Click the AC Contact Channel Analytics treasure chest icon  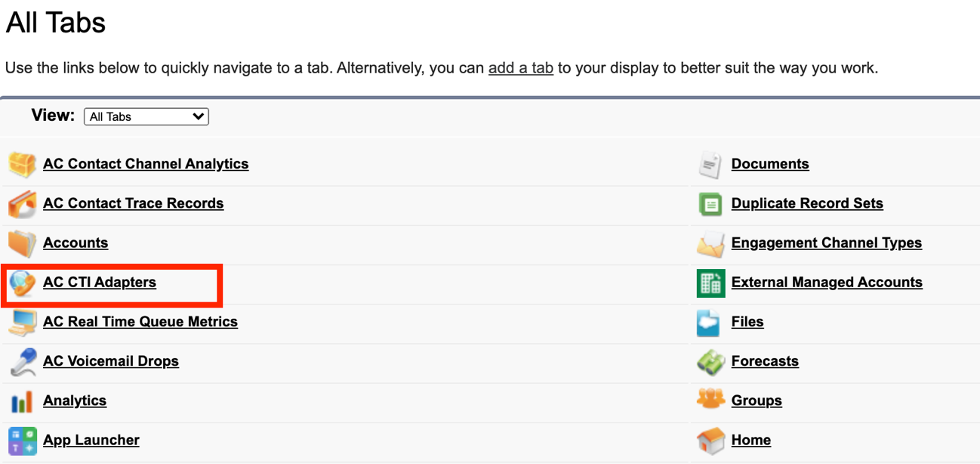click(23, 164)
